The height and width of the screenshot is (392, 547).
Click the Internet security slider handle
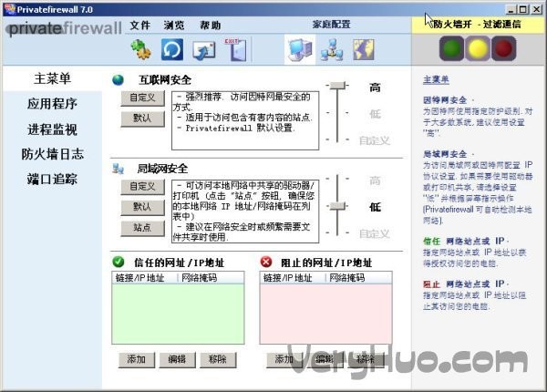[x=337, y=85]
